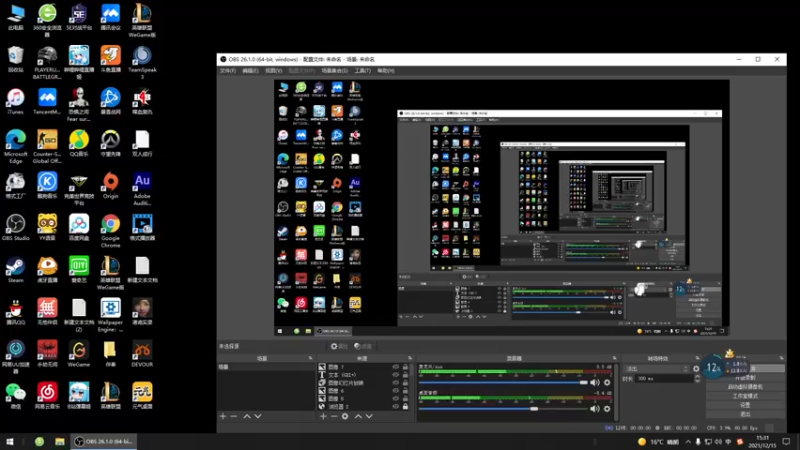Toggle visibility eye of 文本 (GDI+) source
This screenshot has width=800, height=450.
[395, 375]
